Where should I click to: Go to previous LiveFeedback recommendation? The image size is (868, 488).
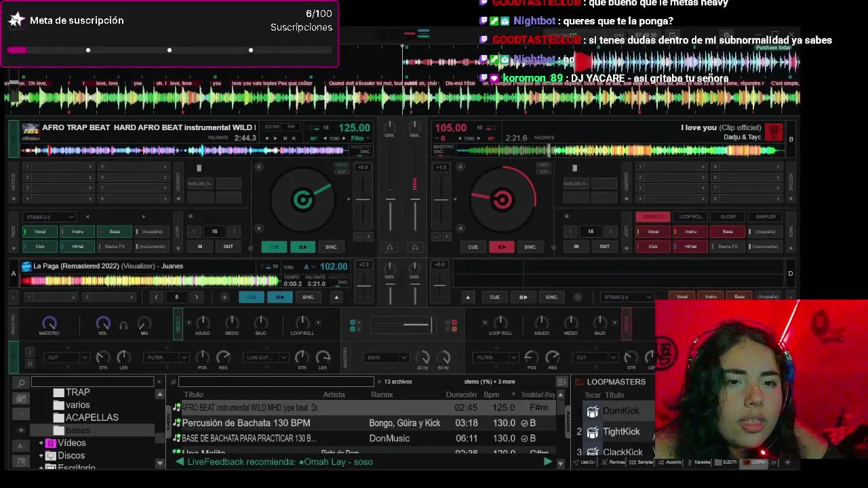coord(180,462)
